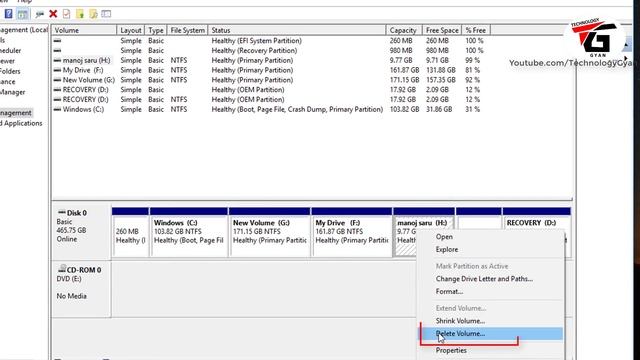Viewport: 640px width, 360px height.
Task: Select the 'd Applications' item in left tree
Action: 21,123
